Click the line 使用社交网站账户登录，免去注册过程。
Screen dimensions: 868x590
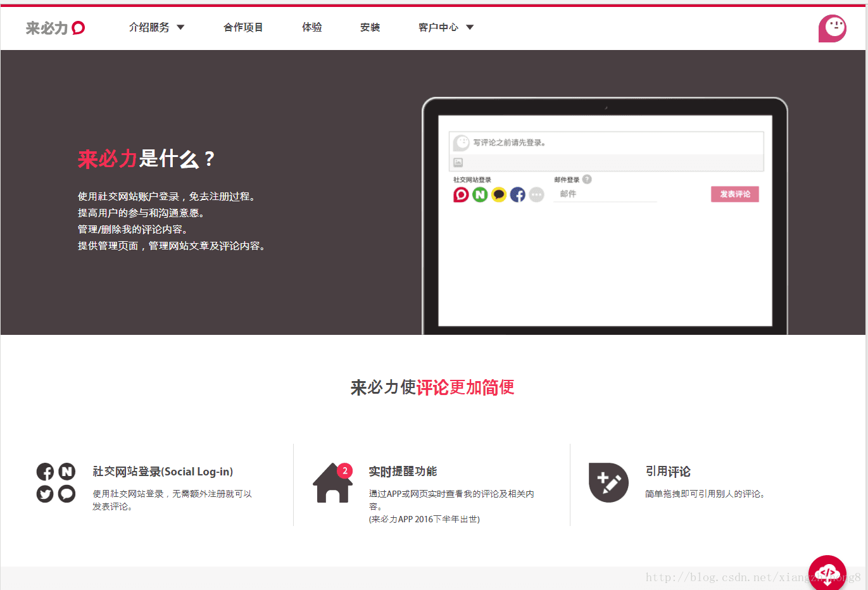(168, 196)
